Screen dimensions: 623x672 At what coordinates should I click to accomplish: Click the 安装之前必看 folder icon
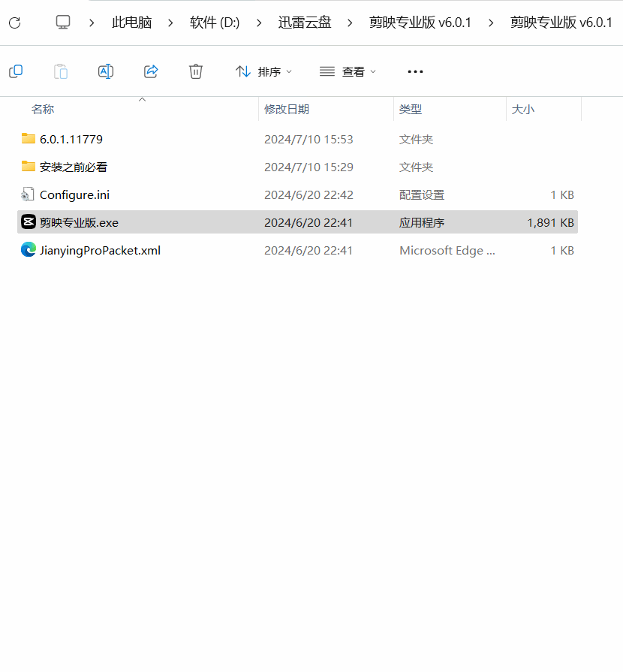pos(29,166)
